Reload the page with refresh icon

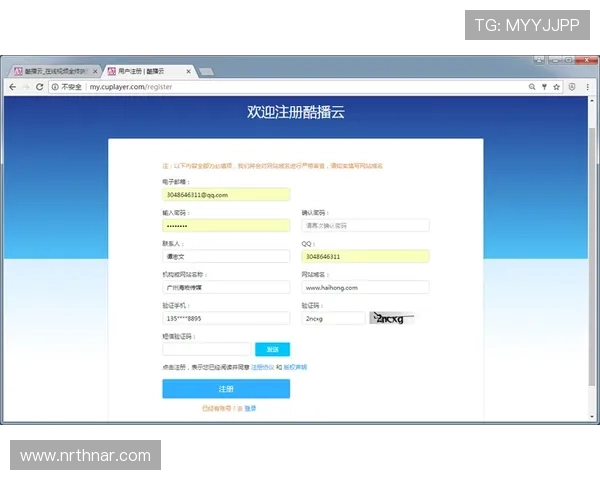39,87
